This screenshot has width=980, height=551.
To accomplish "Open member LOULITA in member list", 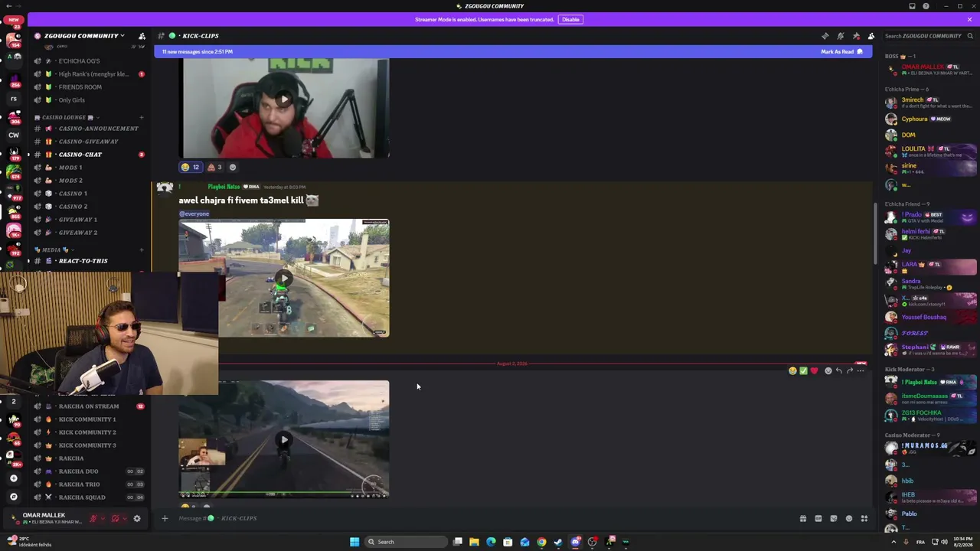I will 913,149.
